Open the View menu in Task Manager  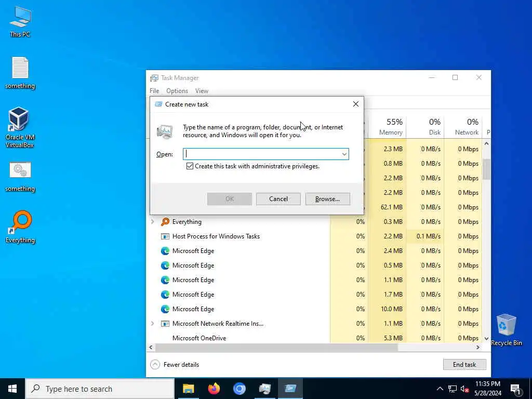pyautogui.click(x=202, y=91)
